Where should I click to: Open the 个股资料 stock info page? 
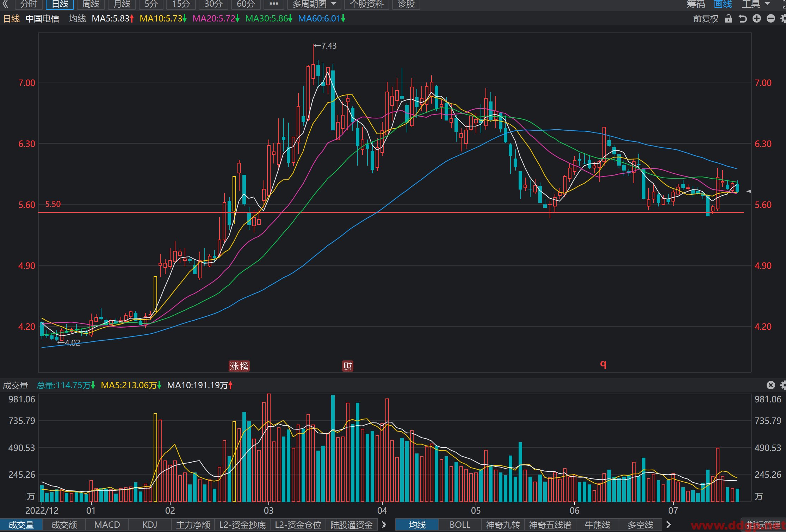(x=366, y=4)
